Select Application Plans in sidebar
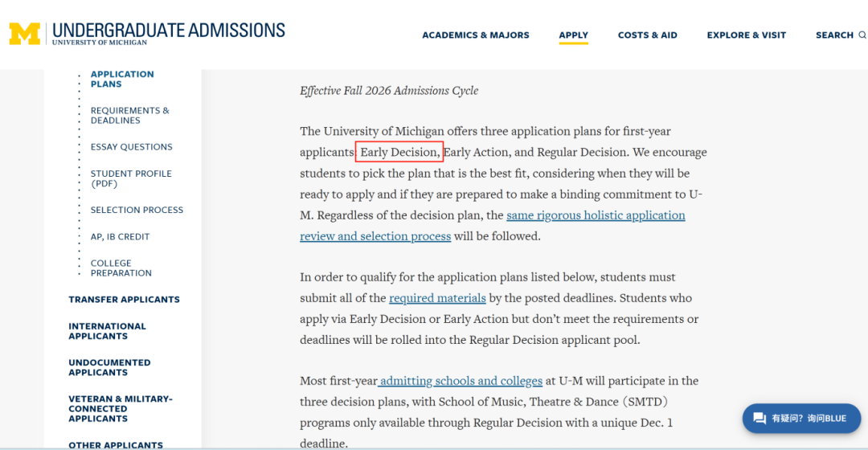The image size is (868, 450). pyautogui.click(x=122, y=79)
